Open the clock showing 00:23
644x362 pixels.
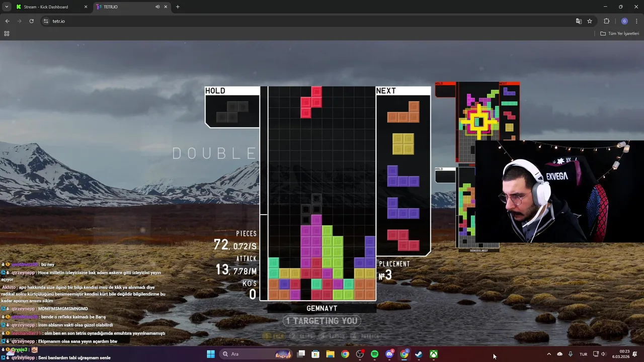(621, 354)
